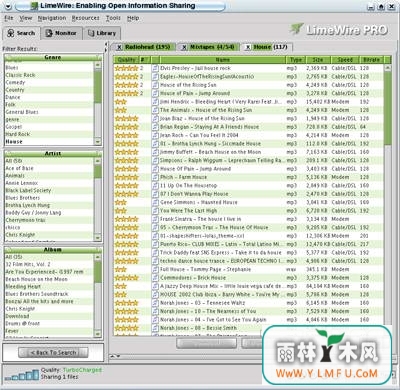Sort results by the Bitrate column
400x390 pixels.
click(x=371, y=60)
